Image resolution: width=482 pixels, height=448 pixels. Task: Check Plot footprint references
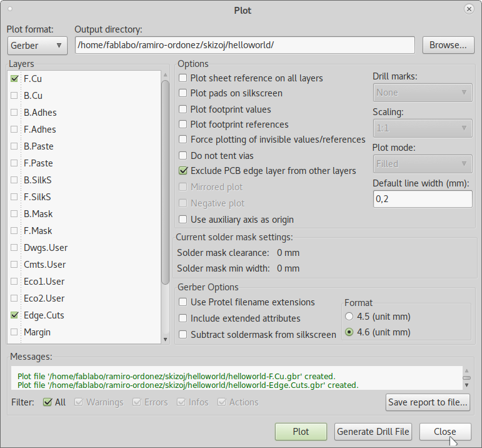tap(183, 125)
